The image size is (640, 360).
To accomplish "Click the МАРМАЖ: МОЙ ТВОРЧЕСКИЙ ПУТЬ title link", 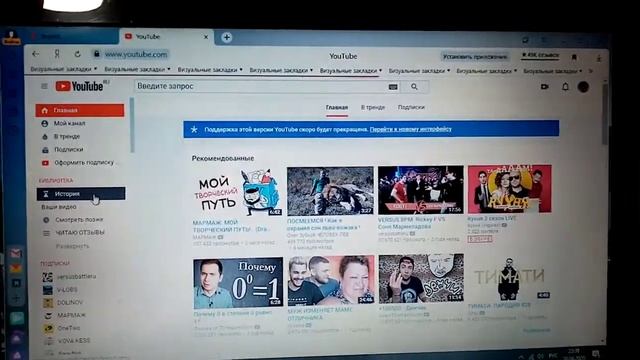I will tap(230, 226).
